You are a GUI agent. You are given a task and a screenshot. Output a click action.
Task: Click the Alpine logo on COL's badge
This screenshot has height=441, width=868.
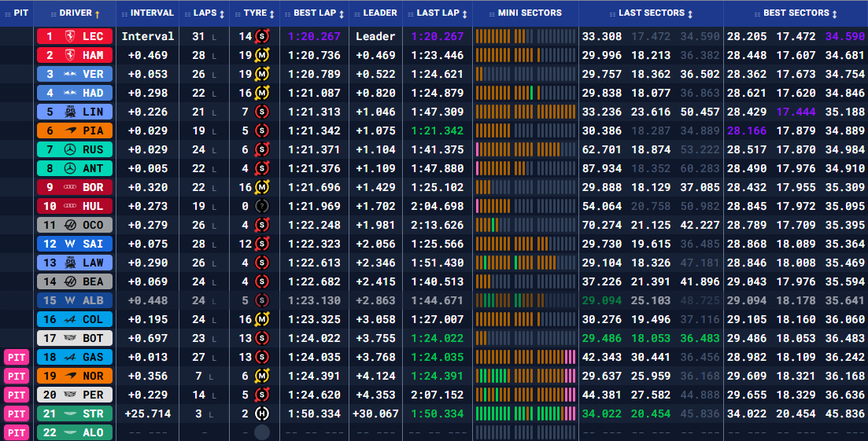pos(71,319)
